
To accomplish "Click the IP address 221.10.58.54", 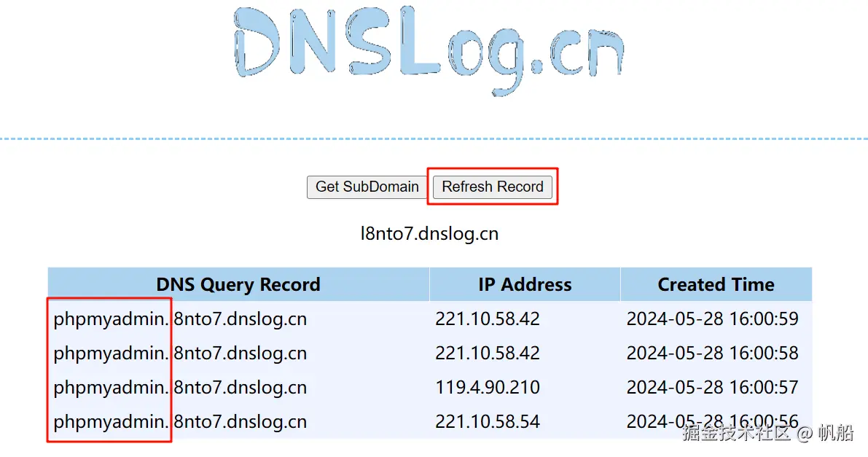I will (x=488, y=421).
